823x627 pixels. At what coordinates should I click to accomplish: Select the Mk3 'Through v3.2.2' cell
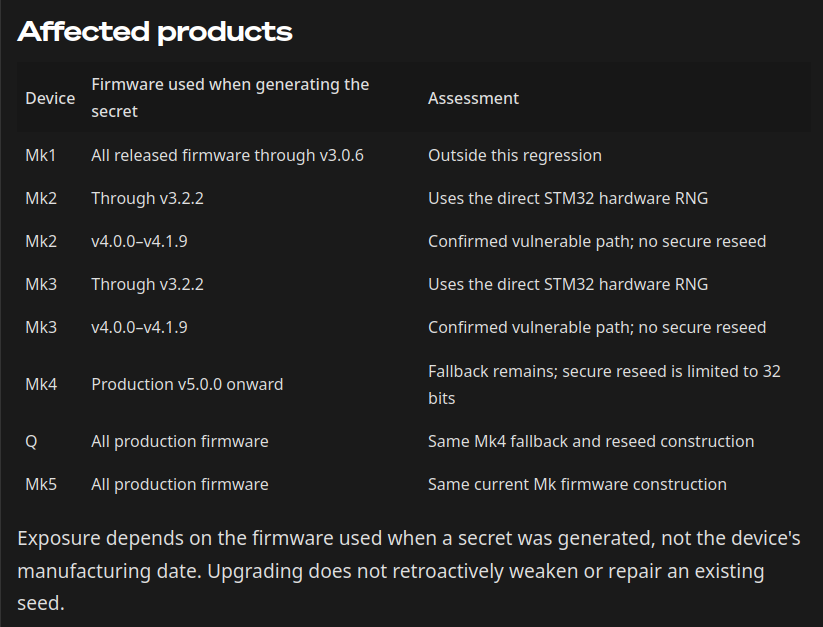pos(147,284)
